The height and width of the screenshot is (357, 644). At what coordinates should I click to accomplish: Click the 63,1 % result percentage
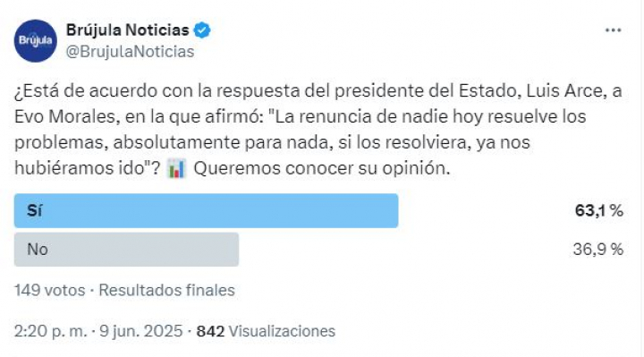(598, 211)
